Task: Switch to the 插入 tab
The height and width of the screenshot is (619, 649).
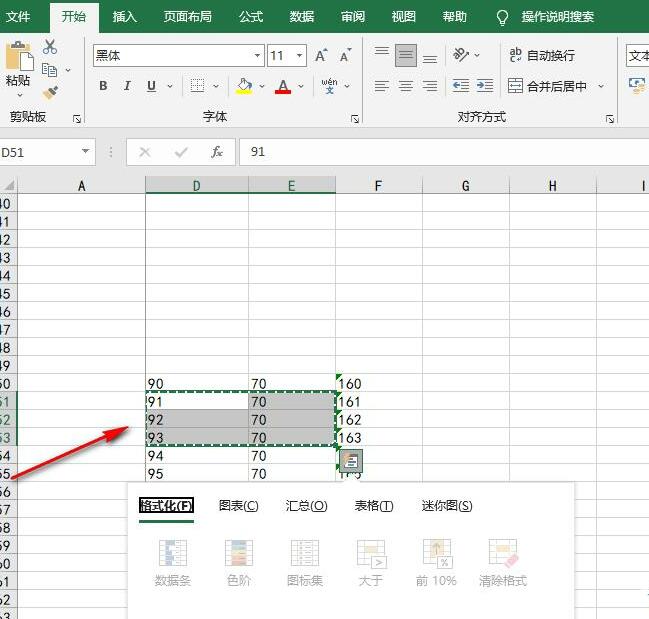Action: tap(124, 17)
